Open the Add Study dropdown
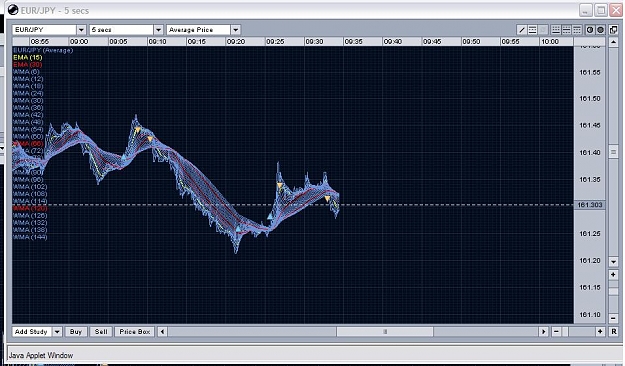Screen dimensions: 625x366 point(57,332)
